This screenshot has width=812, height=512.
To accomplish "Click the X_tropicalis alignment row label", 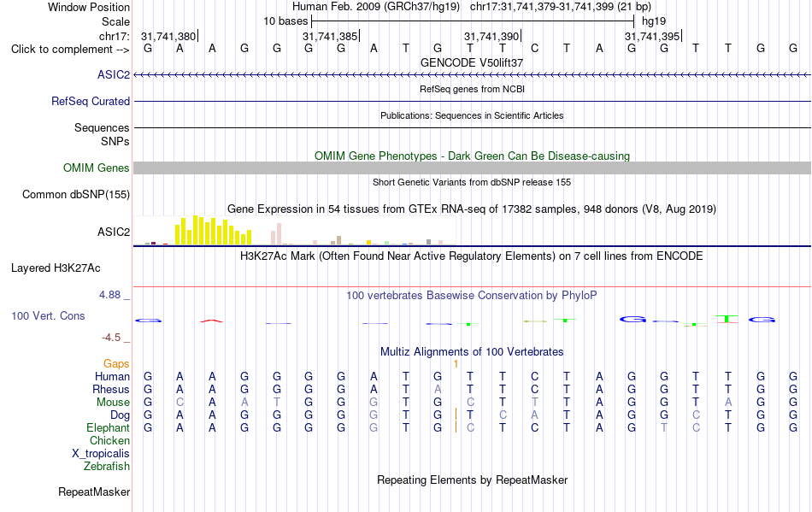I will pos(101,454).
